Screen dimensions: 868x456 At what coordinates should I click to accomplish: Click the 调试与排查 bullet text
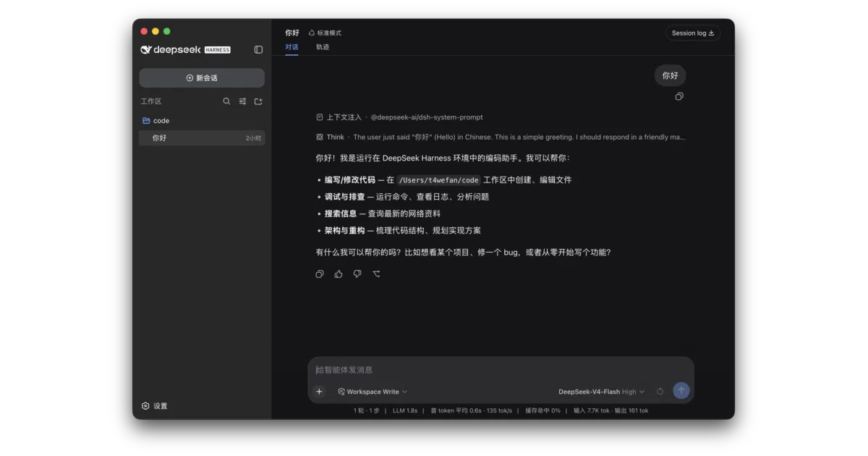coord(345,197)
